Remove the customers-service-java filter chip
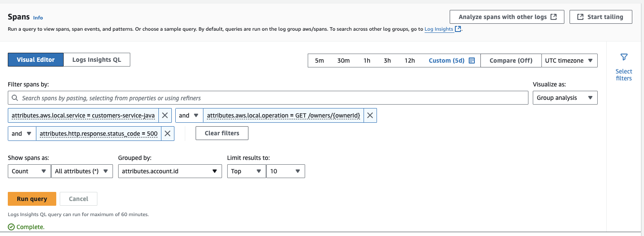This screenshot has height=236, width=644. [x=164, y=115]
